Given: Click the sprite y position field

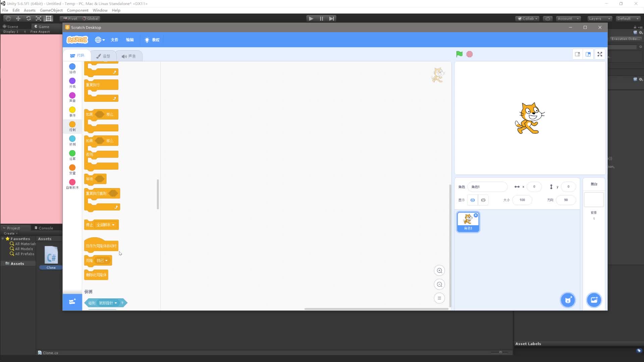Looking at the screenshot, I should 569,187.
